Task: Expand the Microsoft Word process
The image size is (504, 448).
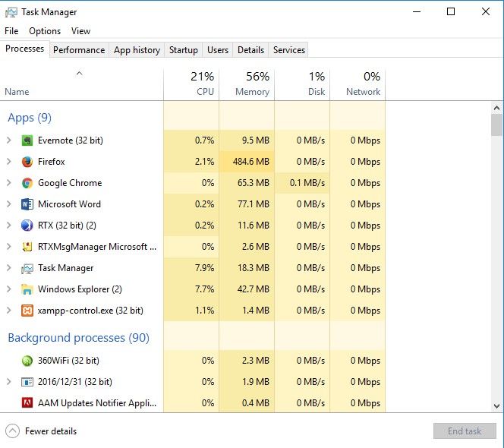Action: click(9, 204)
